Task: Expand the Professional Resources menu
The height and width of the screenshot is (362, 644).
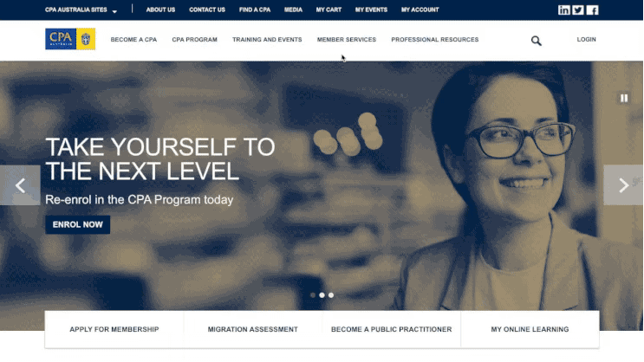Action: point(434,39)
